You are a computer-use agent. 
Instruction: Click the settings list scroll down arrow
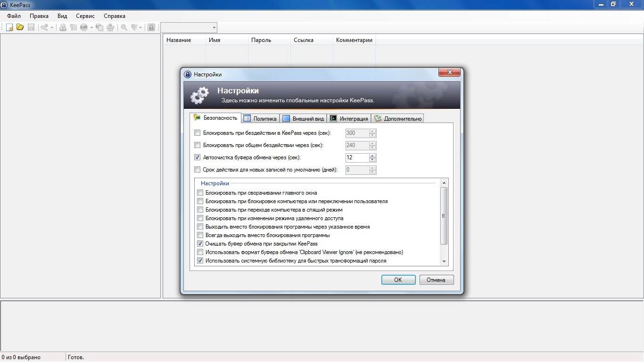[444, 262]
